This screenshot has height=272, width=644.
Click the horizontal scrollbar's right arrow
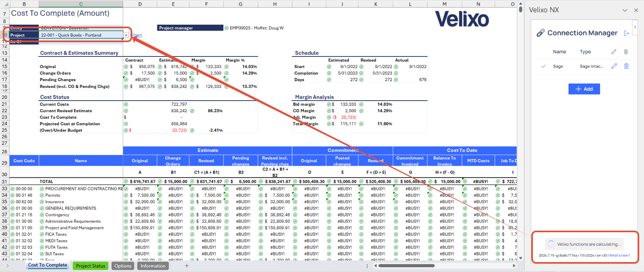pos(514,266)
